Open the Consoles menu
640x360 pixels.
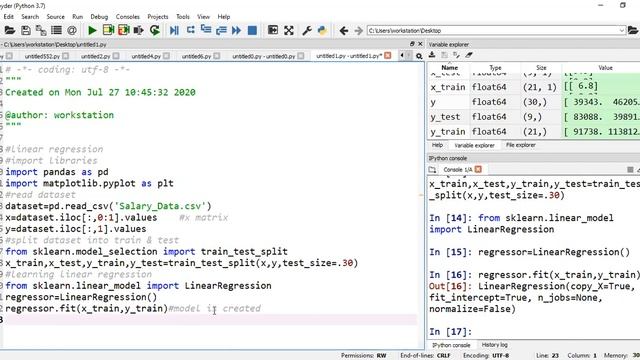point(128,17)
